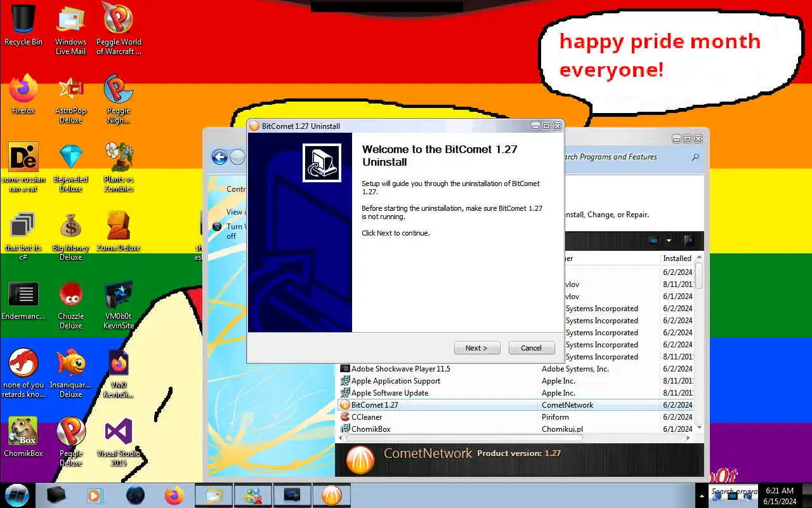Select the Plants vs Zombies desktop icon

pyautogui.click(x=119, y=167)
